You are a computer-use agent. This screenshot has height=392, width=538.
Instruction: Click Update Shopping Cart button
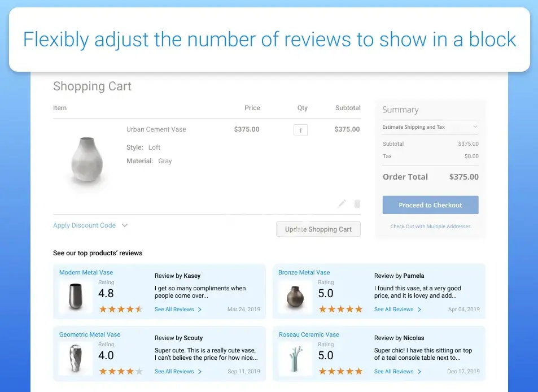(318, 229)
